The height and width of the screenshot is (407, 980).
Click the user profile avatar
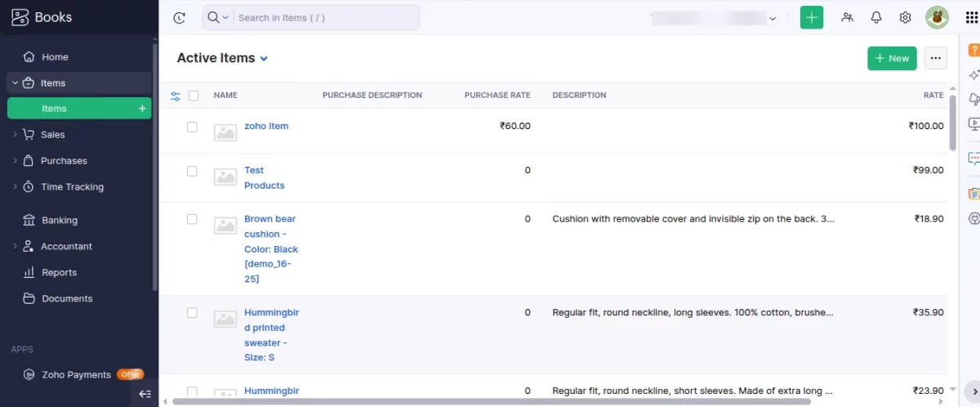pyautogui.click(x=937, y=17)
